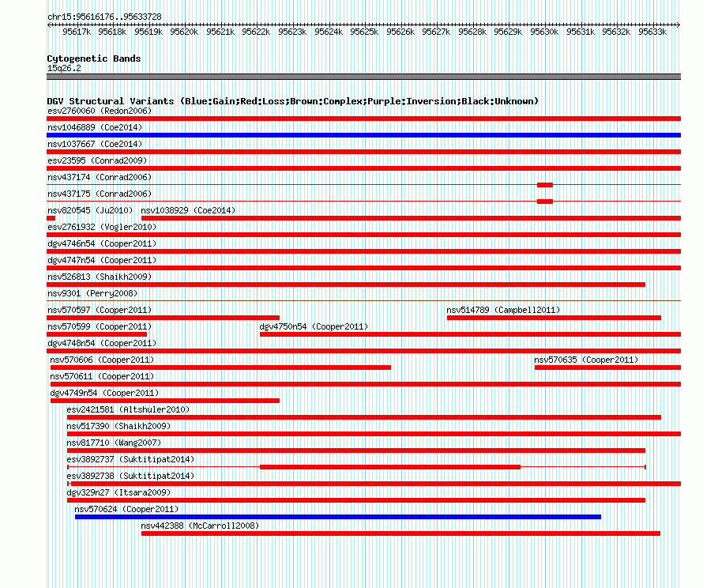Open esv2421581 (Altshuler2010) label
The image size is (703, 588).
click(x=128, y=409)
